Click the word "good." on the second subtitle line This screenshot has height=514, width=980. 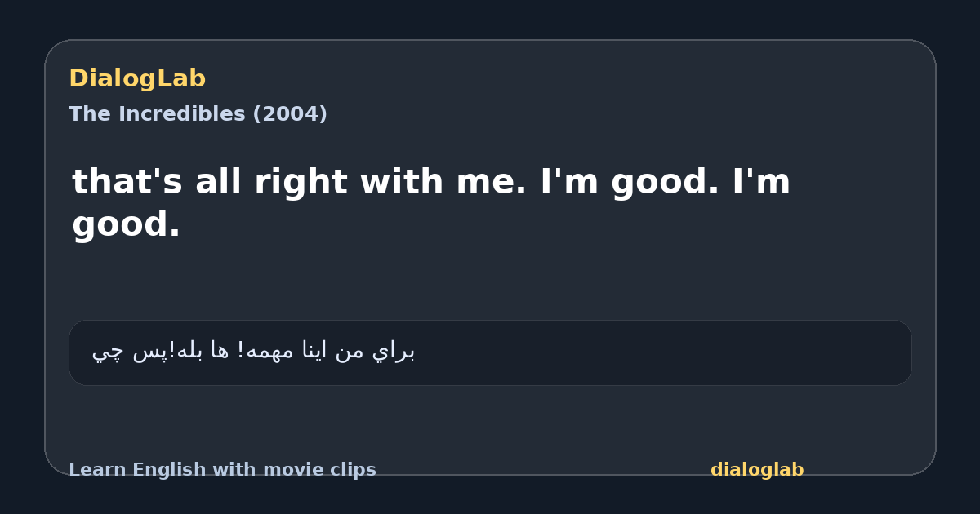click(126, 224)
